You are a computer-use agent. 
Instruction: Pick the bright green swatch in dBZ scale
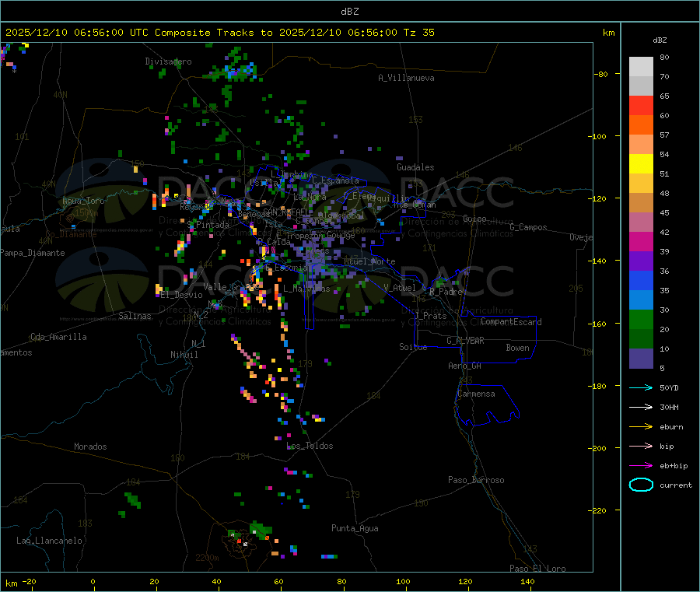tap(641, 319)
